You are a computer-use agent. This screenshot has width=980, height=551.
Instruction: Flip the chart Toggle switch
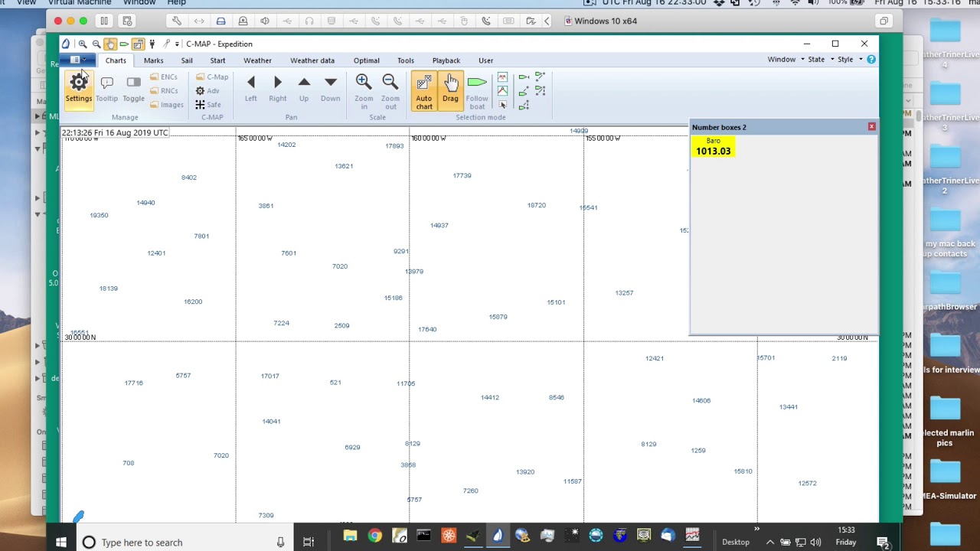[x=133, y=90]
